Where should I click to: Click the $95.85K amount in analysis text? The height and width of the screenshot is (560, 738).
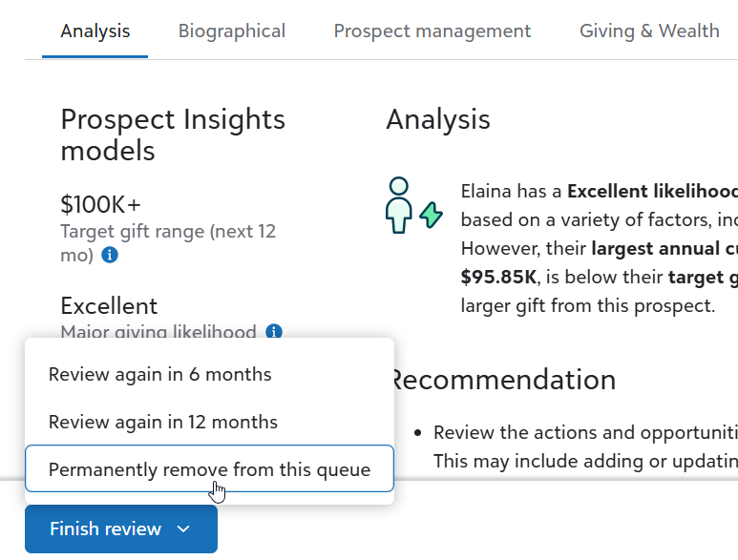(500, 277)
